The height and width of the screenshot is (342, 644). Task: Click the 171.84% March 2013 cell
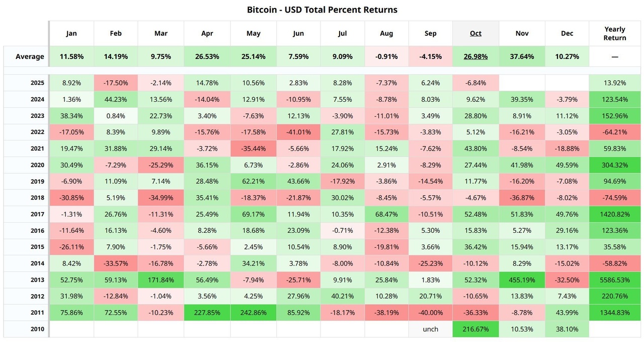click(x=160, y=280)
